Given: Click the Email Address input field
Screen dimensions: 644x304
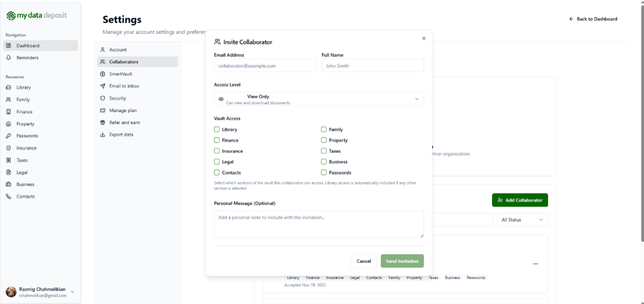Looking at the screenshot, I should [265, 65].
